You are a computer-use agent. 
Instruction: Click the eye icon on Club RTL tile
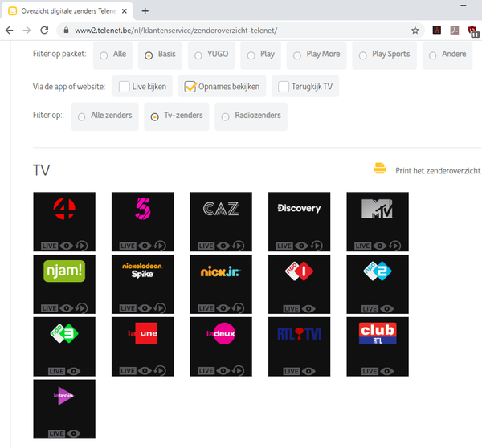(387, 371)
